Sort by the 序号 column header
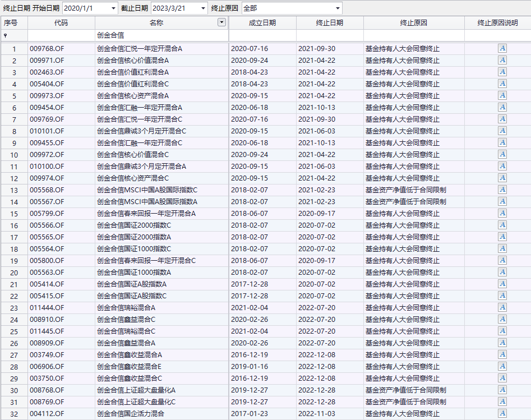Screen dimensions: 531x420 [x=14, y=22]
